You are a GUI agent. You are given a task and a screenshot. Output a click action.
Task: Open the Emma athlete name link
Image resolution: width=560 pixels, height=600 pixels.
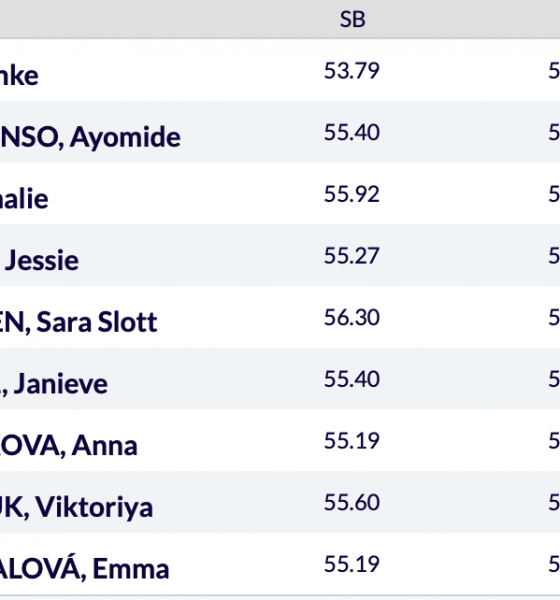84,568
